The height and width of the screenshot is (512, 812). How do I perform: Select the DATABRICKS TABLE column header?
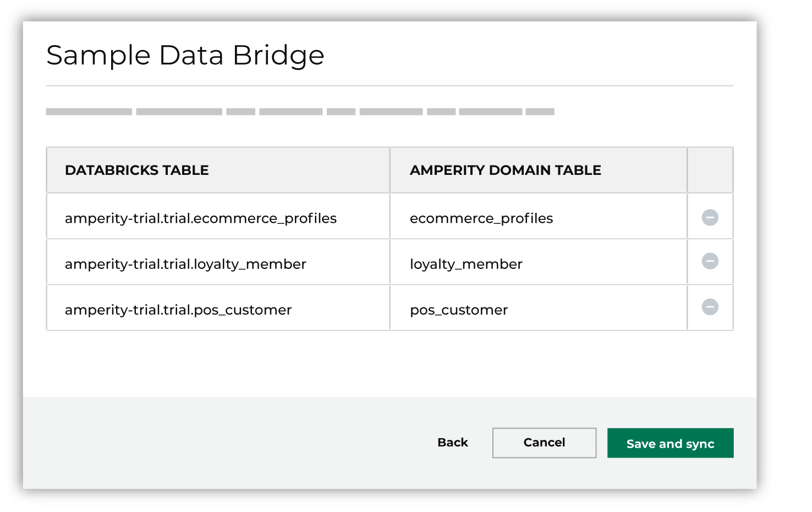[137, 170]
